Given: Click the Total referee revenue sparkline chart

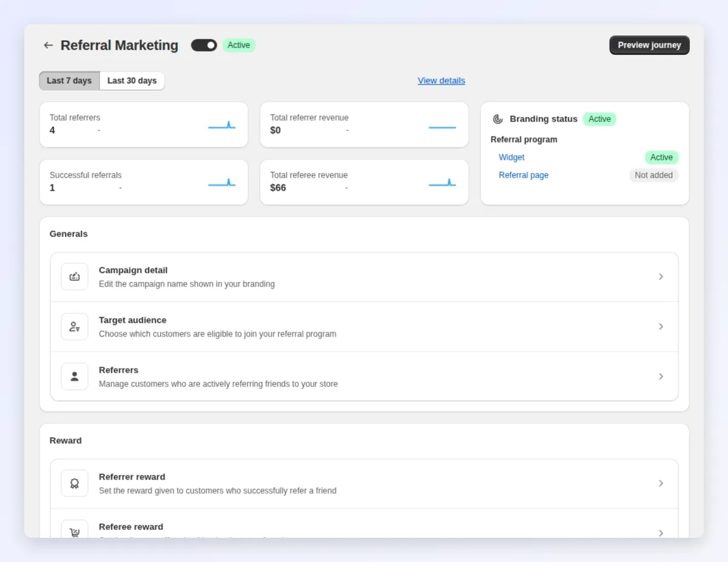Looking at the screenshot, I should [x=442, y=182].
